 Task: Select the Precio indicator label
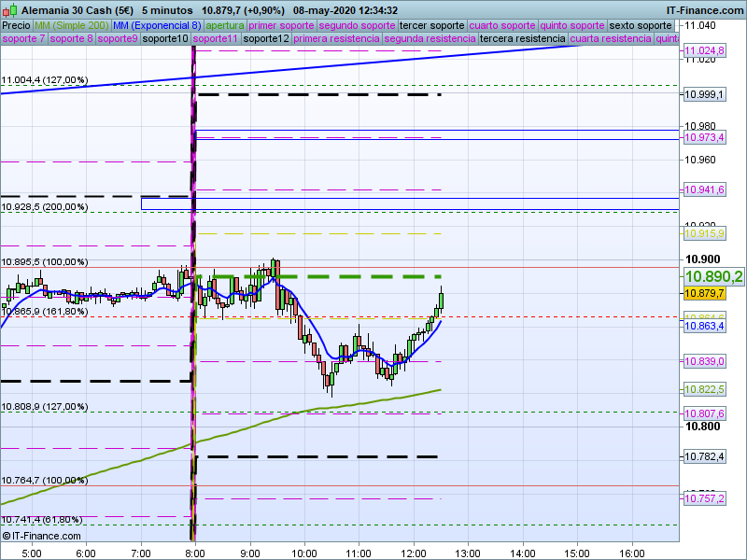point(17,26)
